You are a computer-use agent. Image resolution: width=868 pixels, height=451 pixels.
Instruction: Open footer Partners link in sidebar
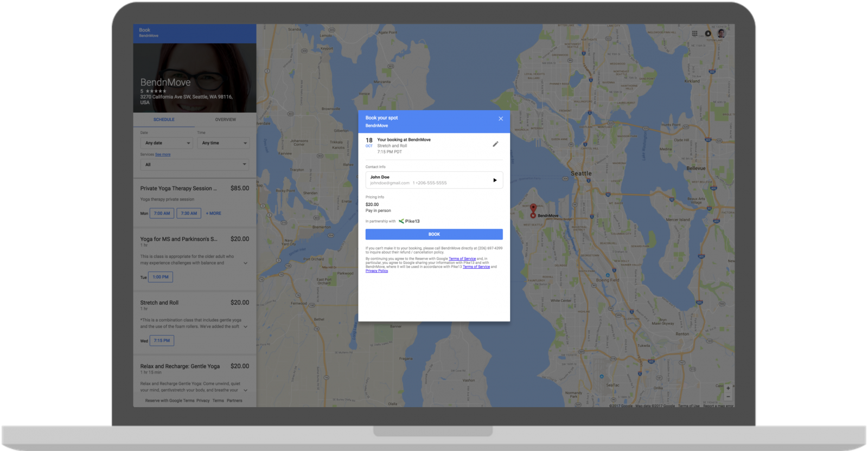[x=234, y=401]
